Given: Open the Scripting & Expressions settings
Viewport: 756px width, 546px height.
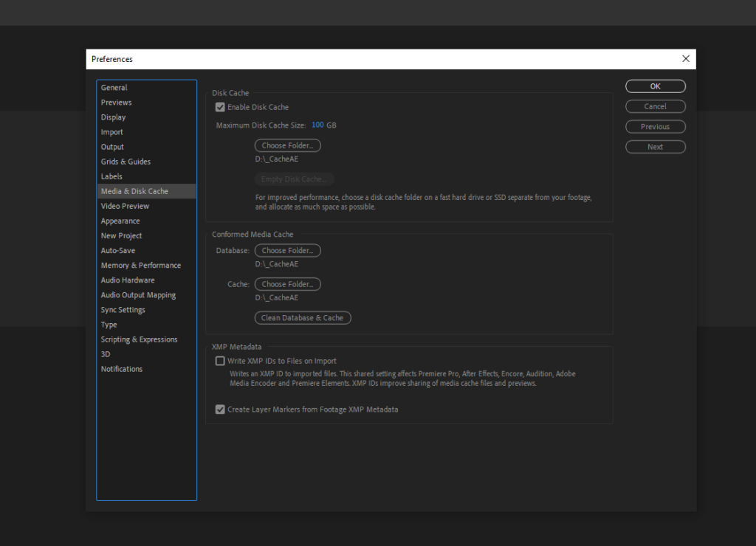Looking at the screenshot, I should tap(139, 339).
